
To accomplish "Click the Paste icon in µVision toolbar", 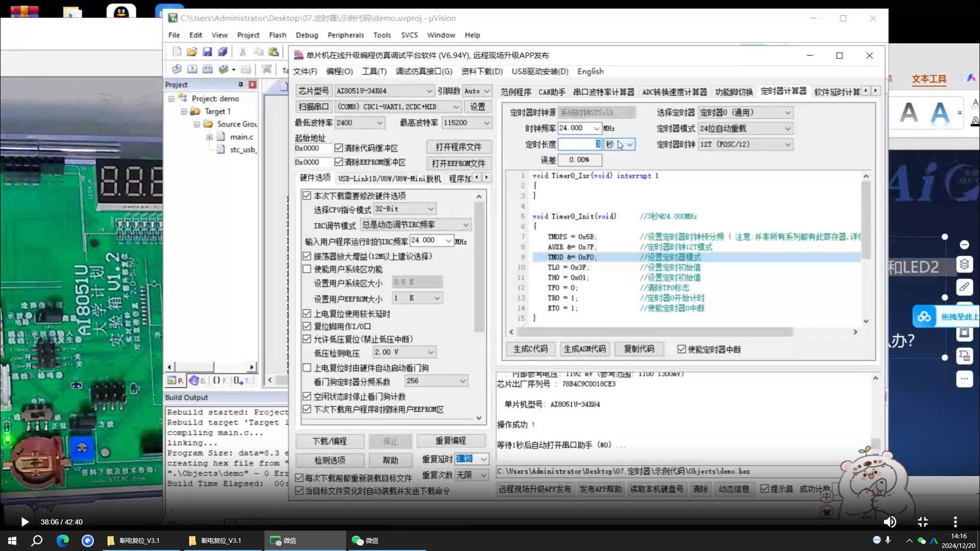I will (274, 52).
